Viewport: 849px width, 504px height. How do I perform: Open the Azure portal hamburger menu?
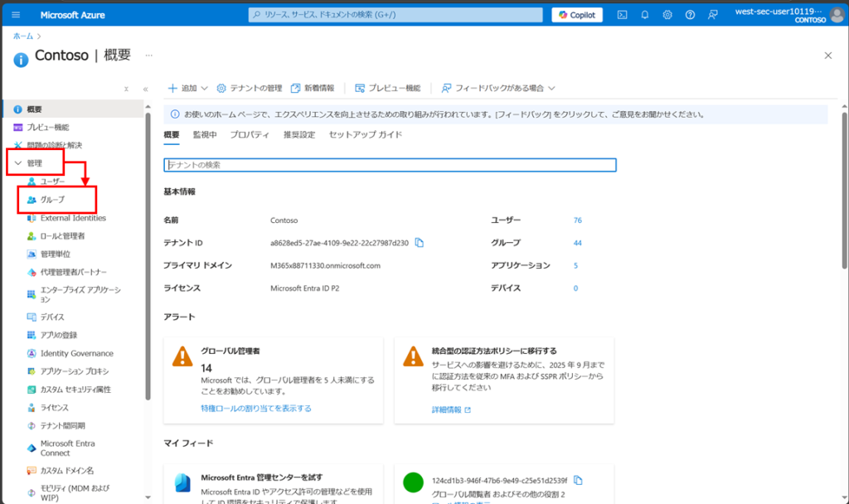(16, 15)
